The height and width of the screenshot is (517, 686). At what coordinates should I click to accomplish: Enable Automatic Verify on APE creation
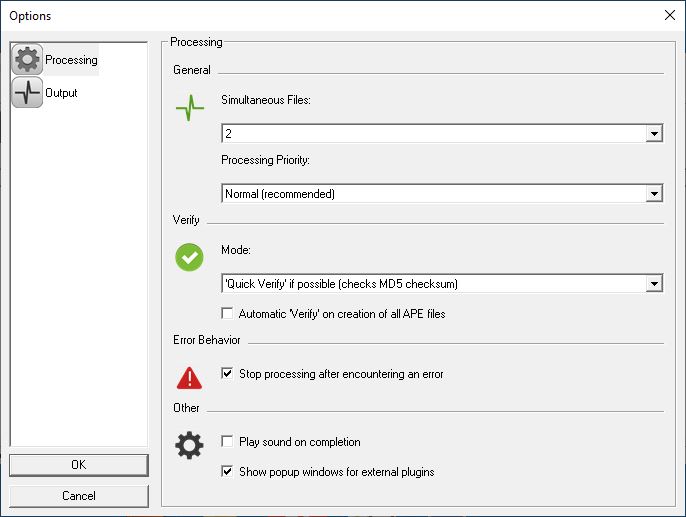[227, 313]
